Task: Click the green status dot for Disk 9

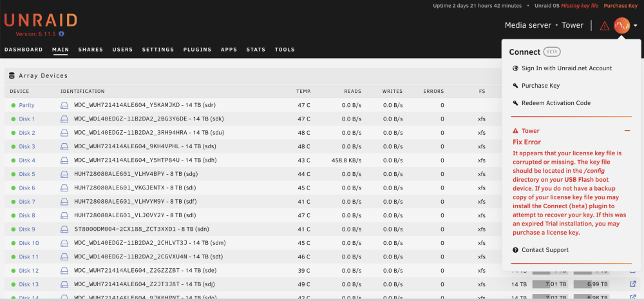Action: 13,229
